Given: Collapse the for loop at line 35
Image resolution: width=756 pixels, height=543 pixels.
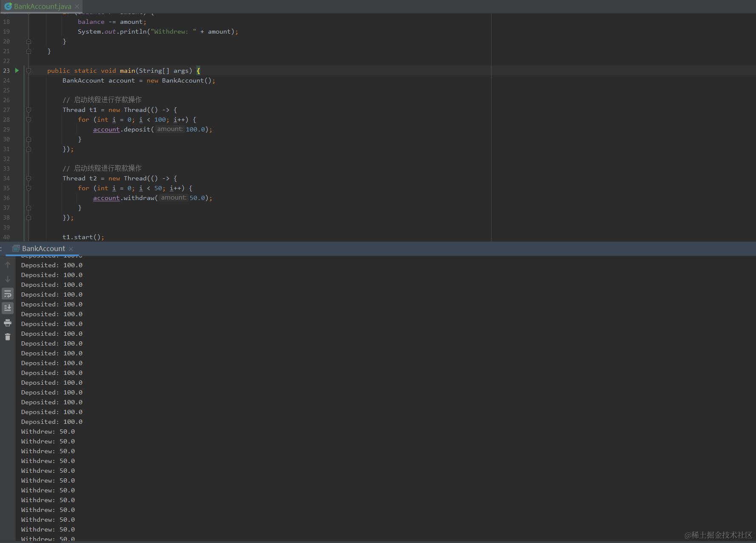Looking at the screenshot, I should click(28, 188).
